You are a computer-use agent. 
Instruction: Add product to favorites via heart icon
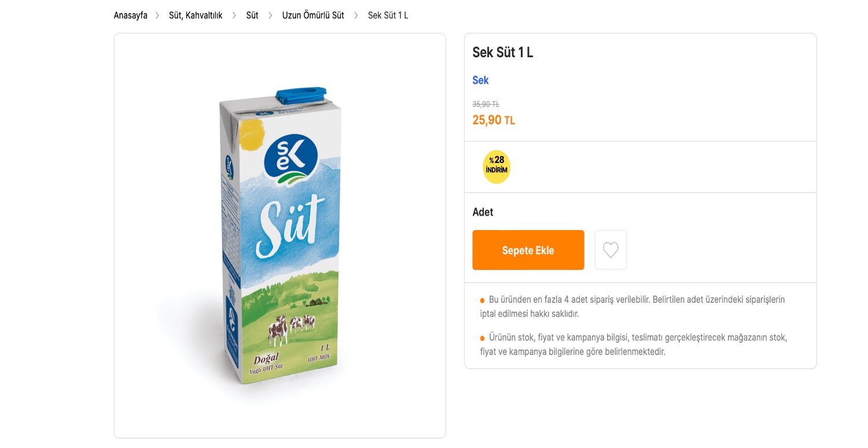coord(610,250)
